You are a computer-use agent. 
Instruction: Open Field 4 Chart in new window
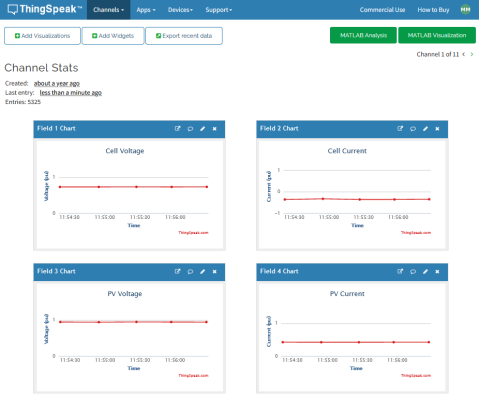pos(400,271)
